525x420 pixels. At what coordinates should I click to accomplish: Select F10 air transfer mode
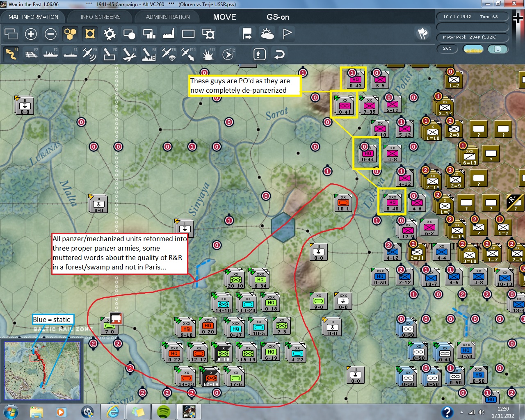188,54
